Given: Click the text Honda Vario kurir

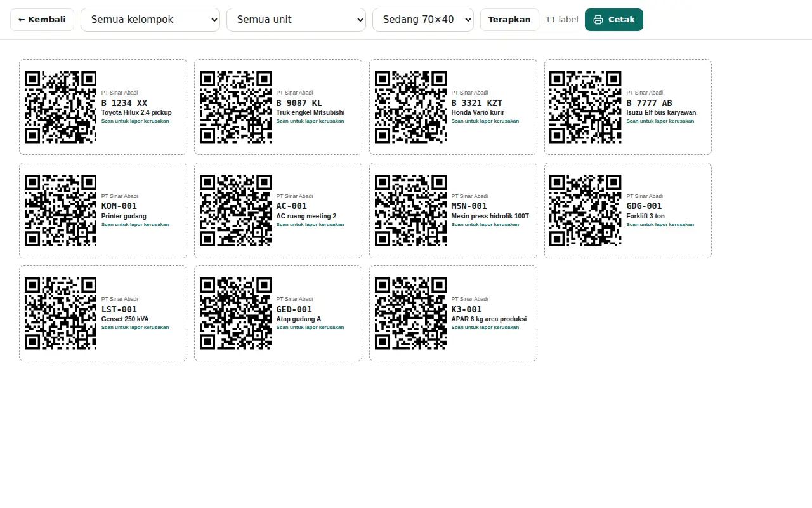Looking at the screenshot, I should click(x=478, y=113).
